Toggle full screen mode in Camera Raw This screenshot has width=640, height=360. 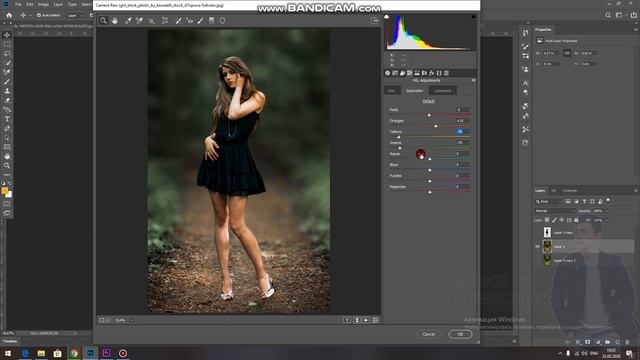[x=374, y=20]
